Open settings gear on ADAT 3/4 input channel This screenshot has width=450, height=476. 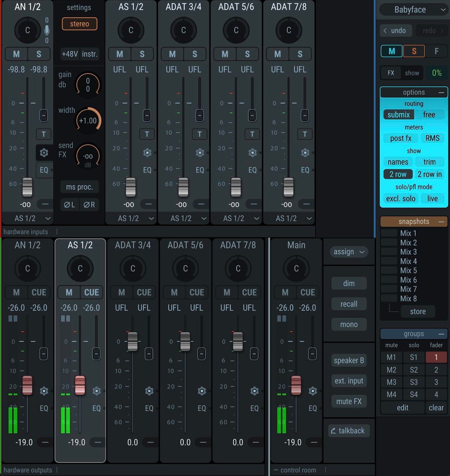[200, 153]
